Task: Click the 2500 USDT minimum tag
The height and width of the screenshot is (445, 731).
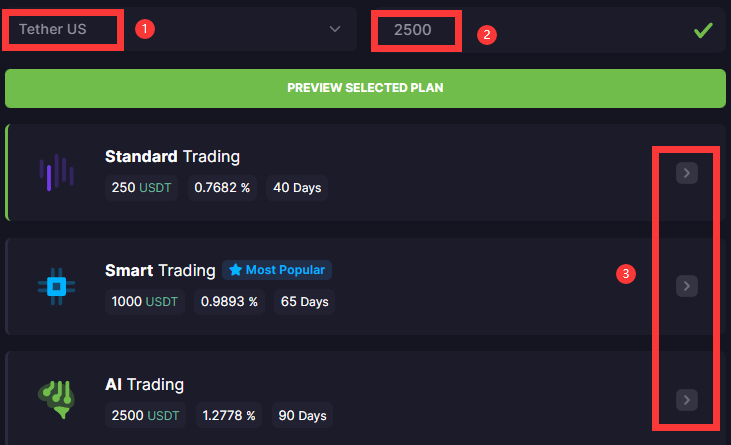Action: (145, 415)
